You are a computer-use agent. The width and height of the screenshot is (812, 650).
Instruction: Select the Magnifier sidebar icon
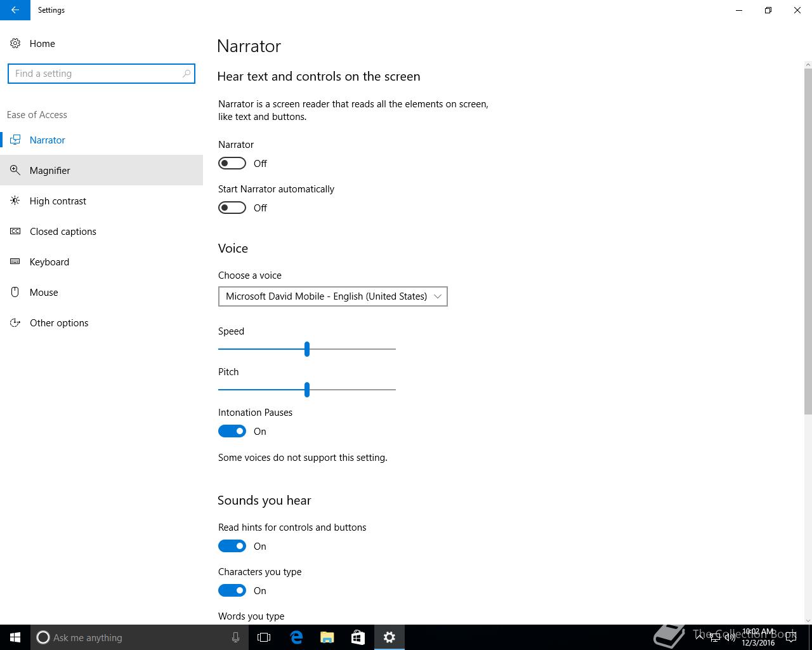[15, 171]
